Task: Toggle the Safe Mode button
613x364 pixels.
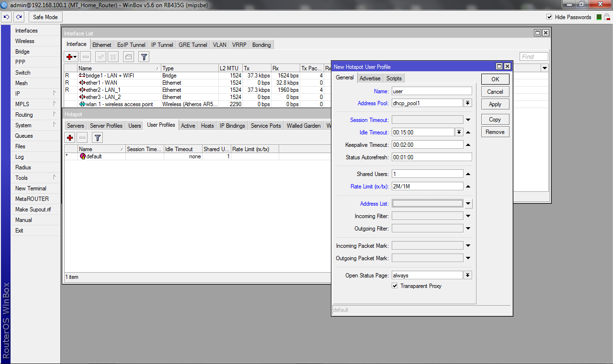Action: click(45, 17)
